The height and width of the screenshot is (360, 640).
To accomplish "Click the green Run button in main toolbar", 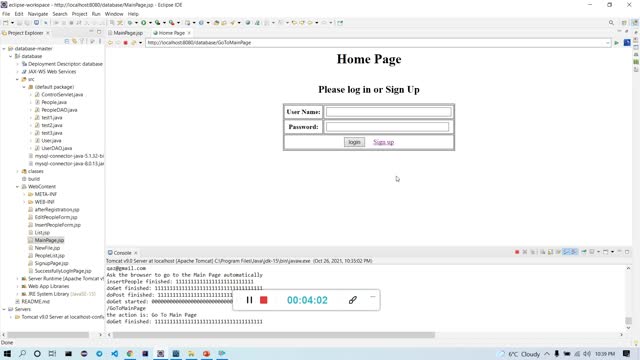I will 143,23.
